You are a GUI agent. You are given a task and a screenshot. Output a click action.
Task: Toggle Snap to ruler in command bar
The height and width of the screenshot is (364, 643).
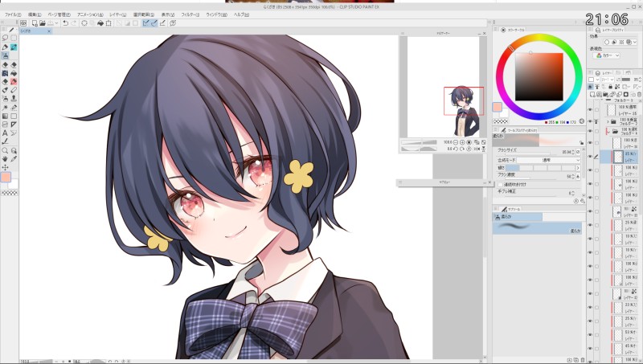point(145,23)
